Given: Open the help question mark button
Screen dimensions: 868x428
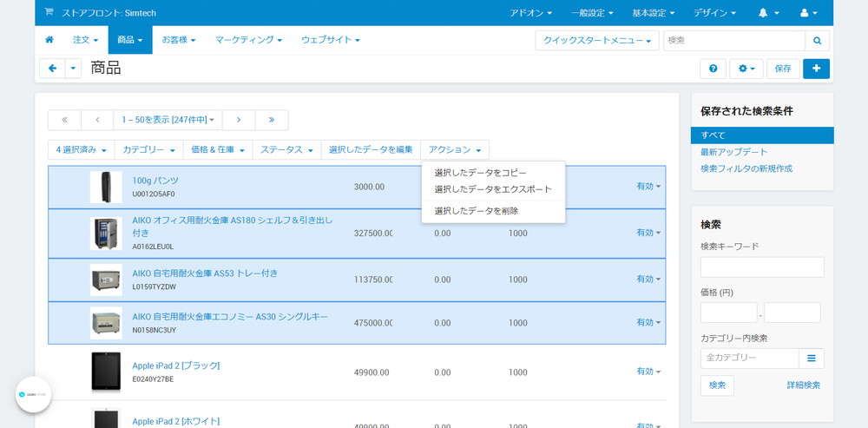Looking at the screenshot, I should coord(713,69).
